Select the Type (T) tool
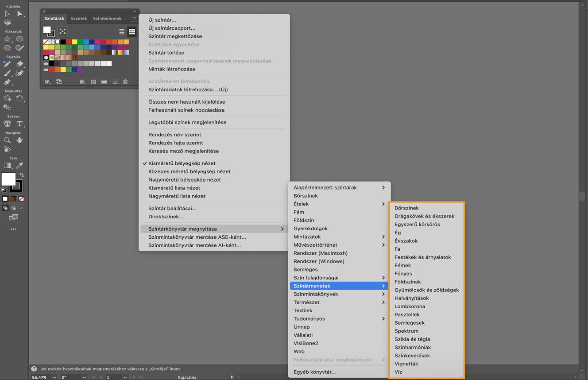Image resolution: width=588 pixels, height=380 pixels. pyautogui.click(x=19, y=124)
